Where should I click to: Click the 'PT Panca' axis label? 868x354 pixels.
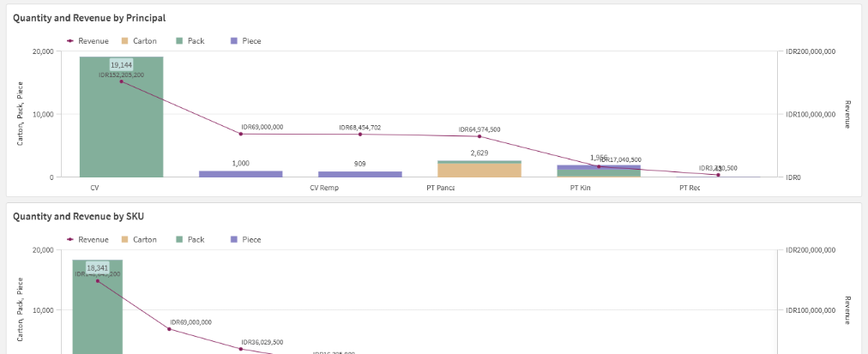click(441, 188)
